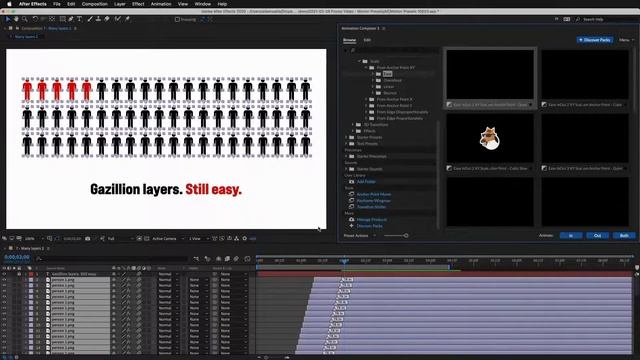Select the Zoom magnifier tool
Image resolution: width=640 pixels, height=360 pixels.
(x=24, y=19)
